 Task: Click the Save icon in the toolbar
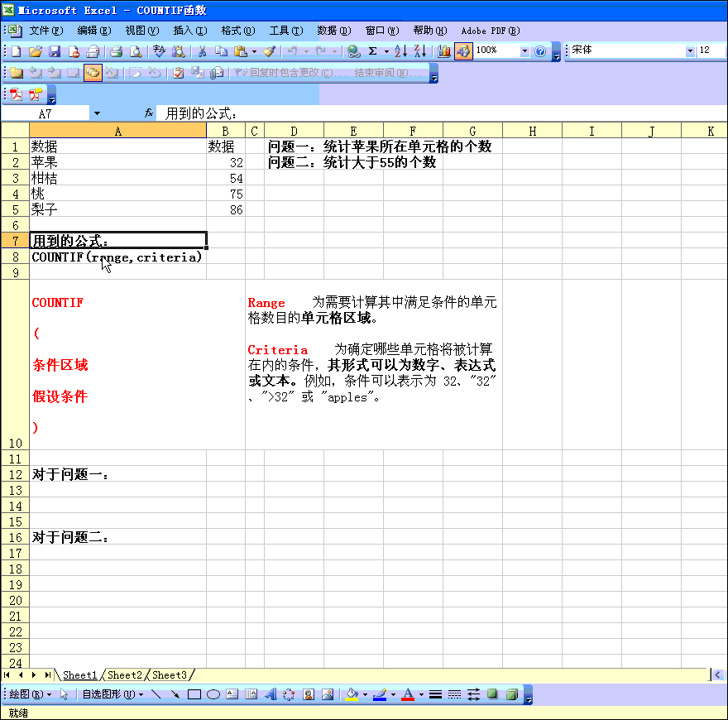pyautogui.click(x=55, y=51)
